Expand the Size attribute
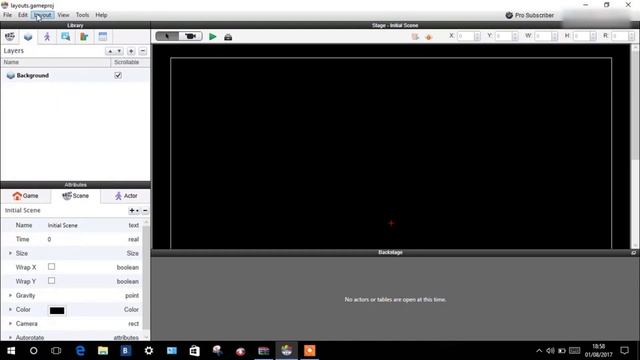Viewport: 640px width, 360px height. click(10, 253)
